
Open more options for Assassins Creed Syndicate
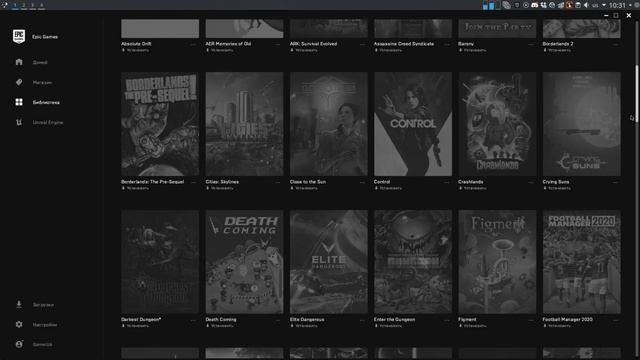tap(447, 44)
